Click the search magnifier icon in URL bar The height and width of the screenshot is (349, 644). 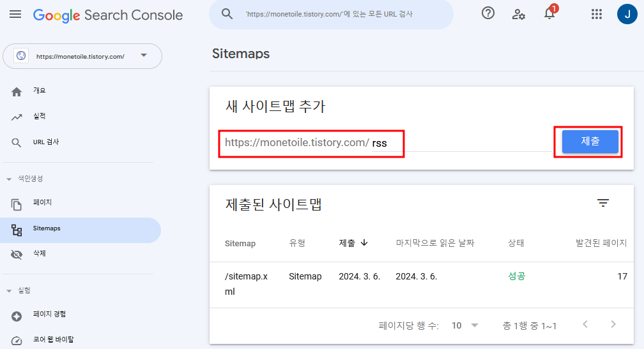[227, 14]
